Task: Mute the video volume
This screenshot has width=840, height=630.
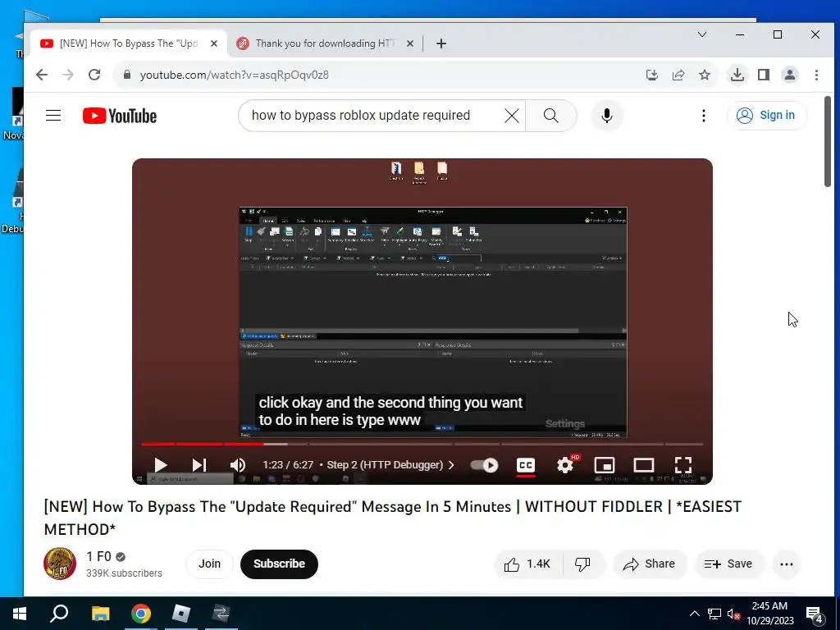Action: (237, 464)
